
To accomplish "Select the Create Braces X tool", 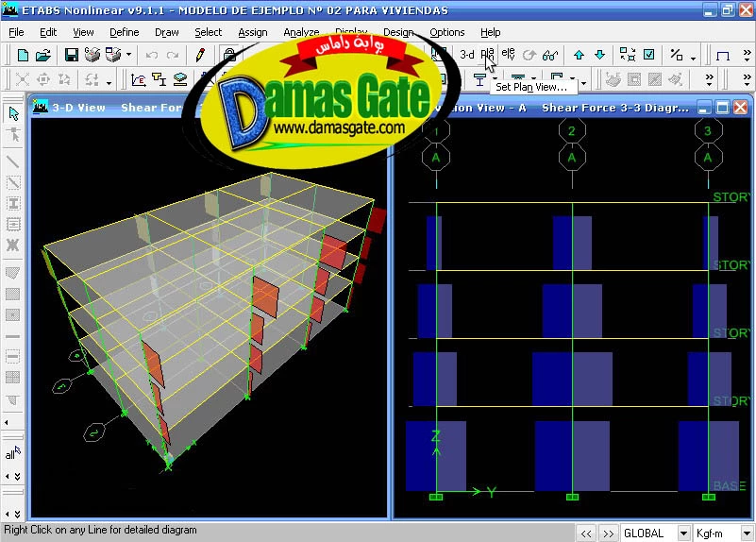I will pyautogui.click(x=13, y=245).
